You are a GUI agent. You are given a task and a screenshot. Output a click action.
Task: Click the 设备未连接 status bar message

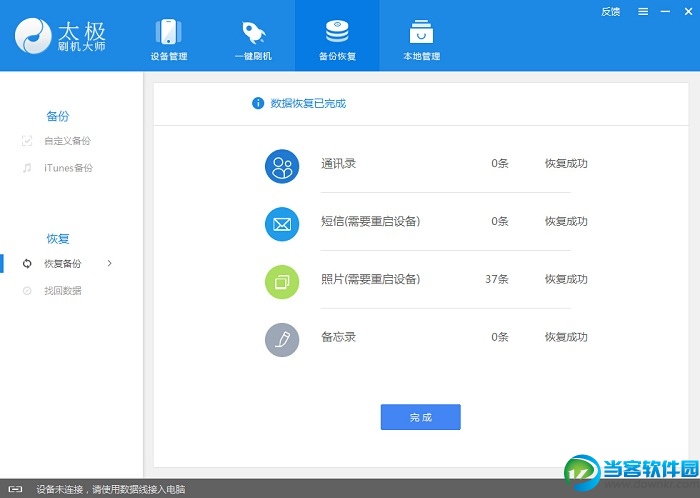(x=111, y=490)
